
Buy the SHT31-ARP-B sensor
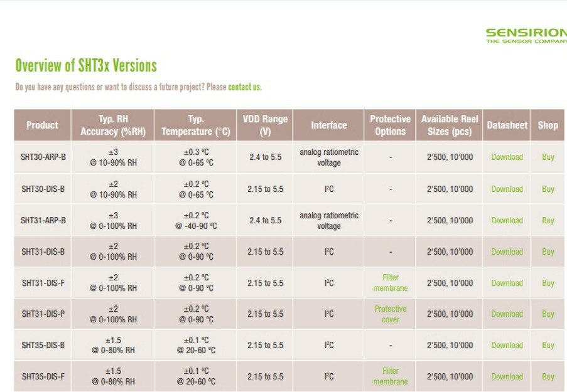[x=548, y=220]
